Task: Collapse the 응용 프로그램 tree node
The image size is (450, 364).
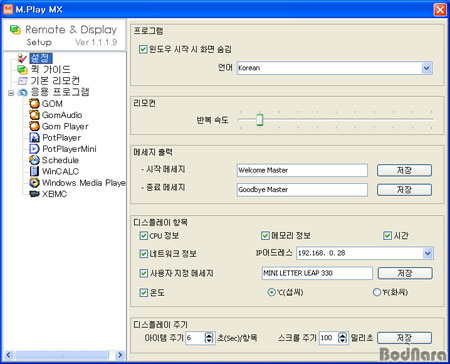Action: 11,93
